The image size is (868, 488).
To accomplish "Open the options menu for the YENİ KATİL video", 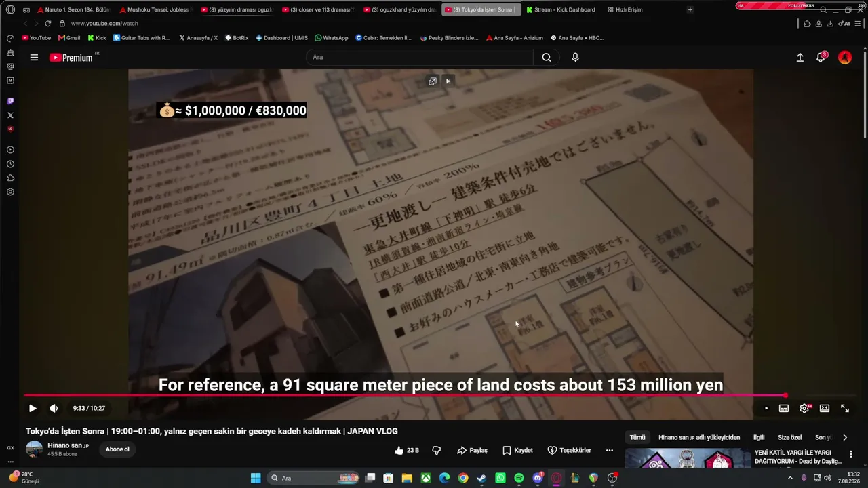I will tap(851, 454).
